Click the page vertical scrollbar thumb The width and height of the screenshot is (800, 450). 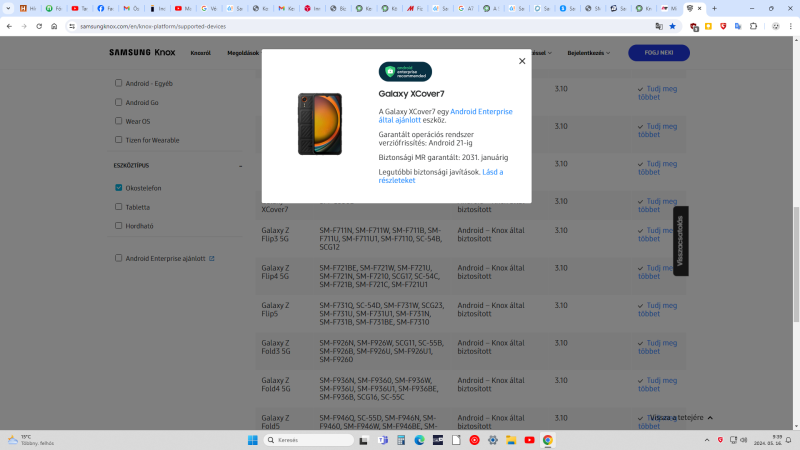796,264
